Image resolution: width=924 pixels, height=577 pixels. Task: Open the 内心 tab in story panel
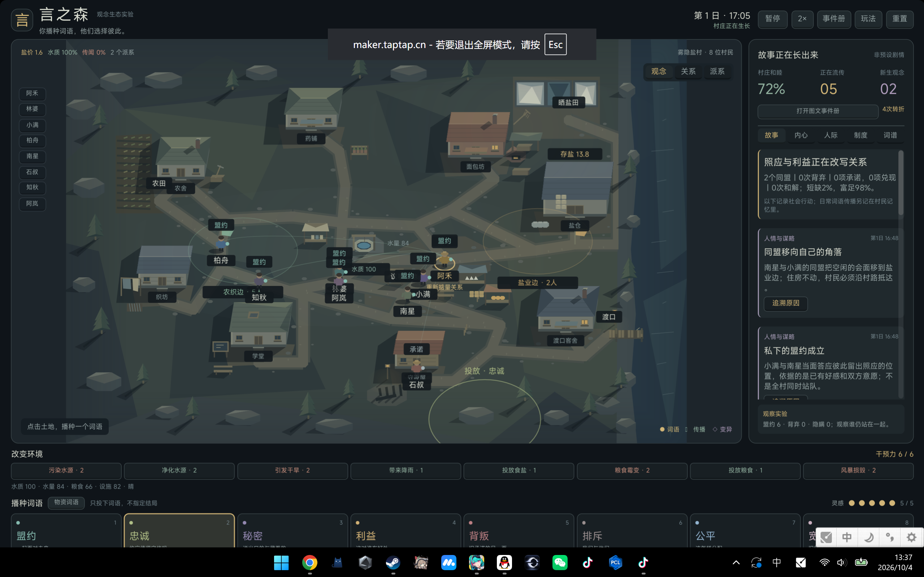pos(801,135)
